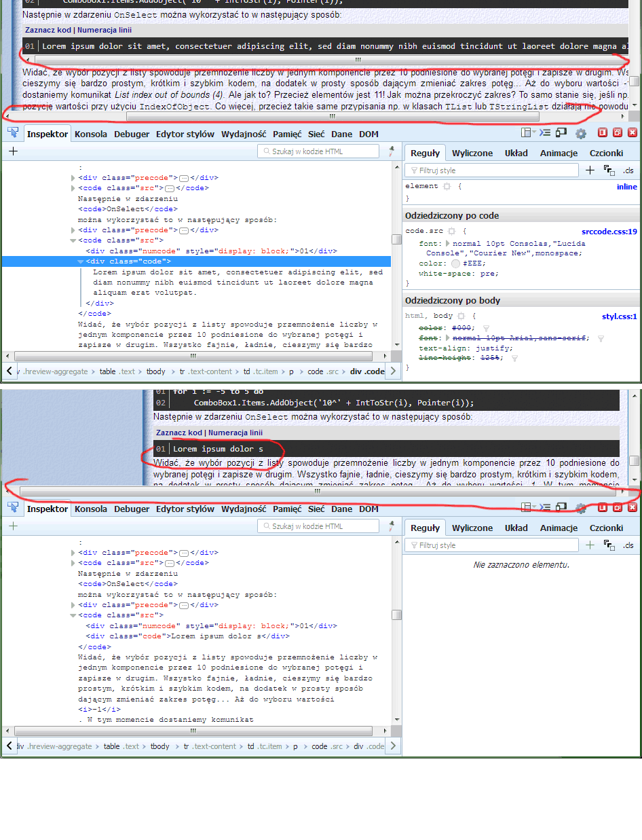The width and height of the screenshot is (642, 840).
Task: Open frame selector dropdown in lower devtools
Action: (529, 508)
